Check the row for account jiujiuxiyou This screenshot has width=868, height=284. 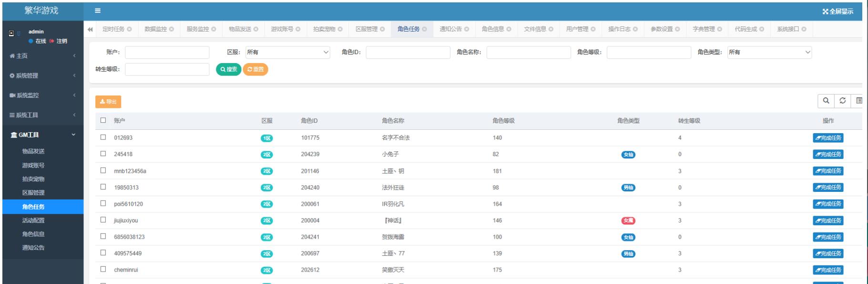[x=103, y=221]
